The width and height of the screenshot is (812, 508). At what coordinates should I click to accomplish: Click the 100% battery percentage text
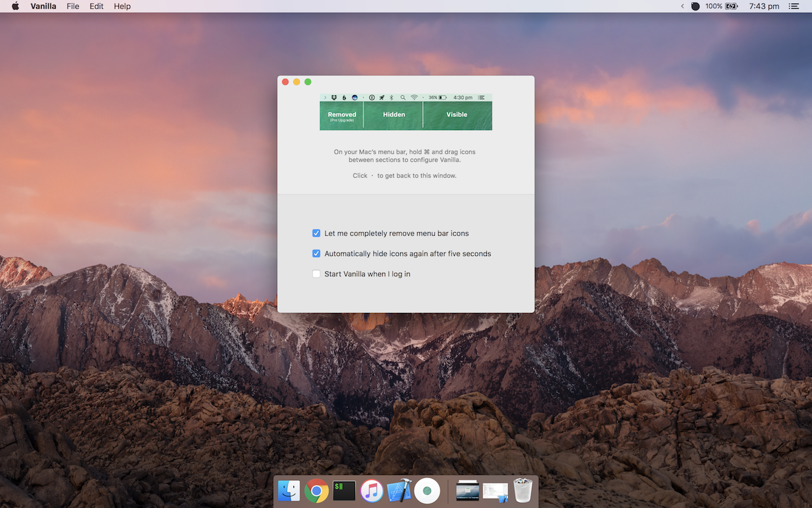(714, 6)
